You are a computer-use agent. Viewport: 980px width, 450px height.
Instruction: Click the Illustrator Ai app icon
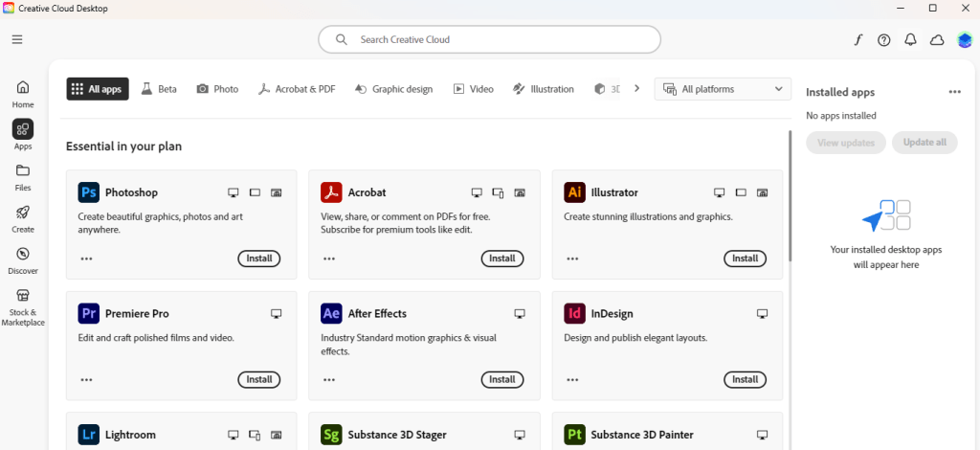click(574, 191)
